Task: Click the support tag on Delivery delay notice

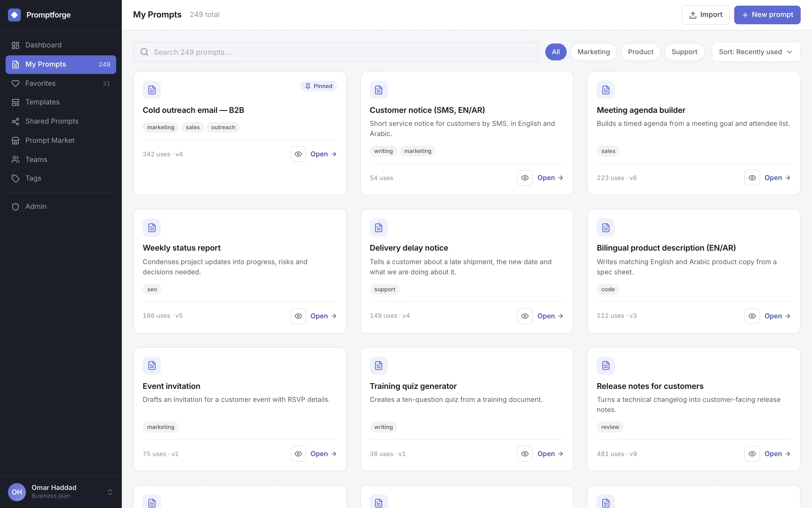Action: pos(385,289)
